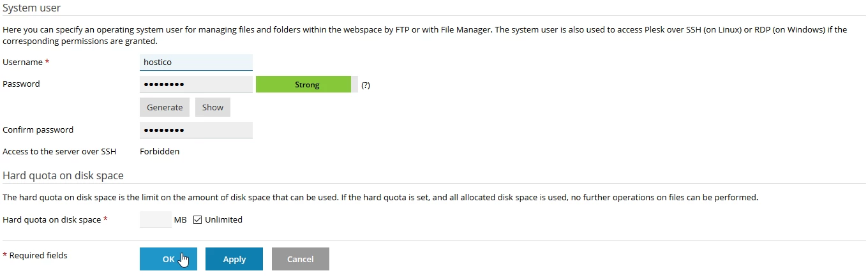Click the Unlimited checkbox label text
This screenshot has height=280, width=868.
pos(223,220)
